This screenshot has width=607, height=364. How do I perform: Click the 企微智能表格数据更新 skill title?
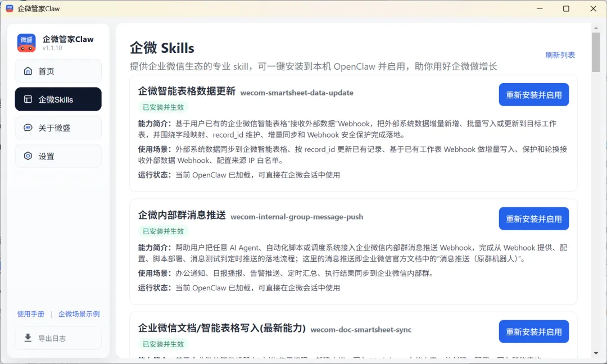click(x=187, y=92)
